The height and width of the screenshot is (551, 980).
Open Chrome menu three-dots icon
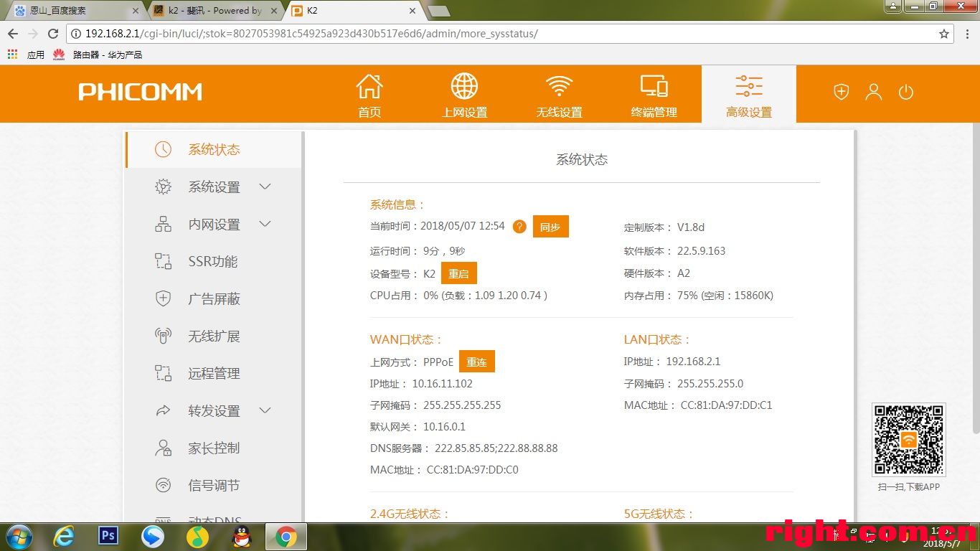pyautogui.click(x=966, y=34)
